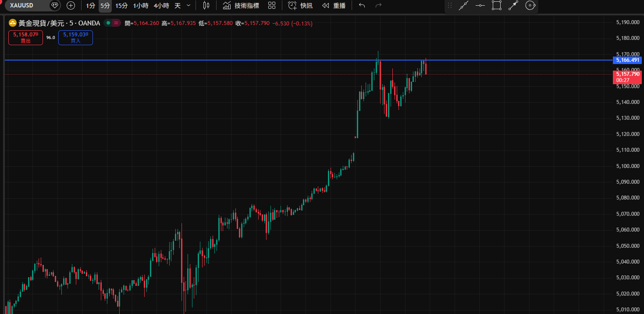Click the −6.530 (−0.13%) change value
The height and width of the screenshot is (314, 644).
tap(292, 23)
